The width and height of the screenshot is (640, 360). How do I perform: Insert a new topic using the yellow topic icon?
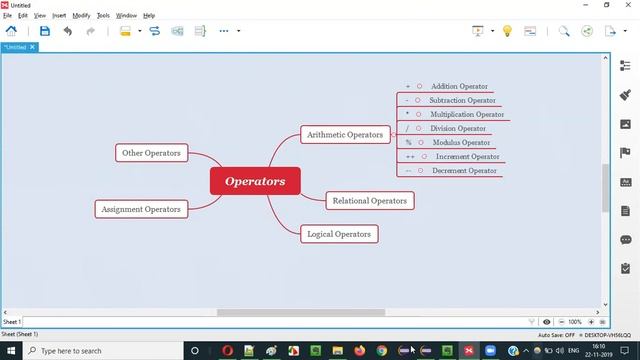[125, 31]
